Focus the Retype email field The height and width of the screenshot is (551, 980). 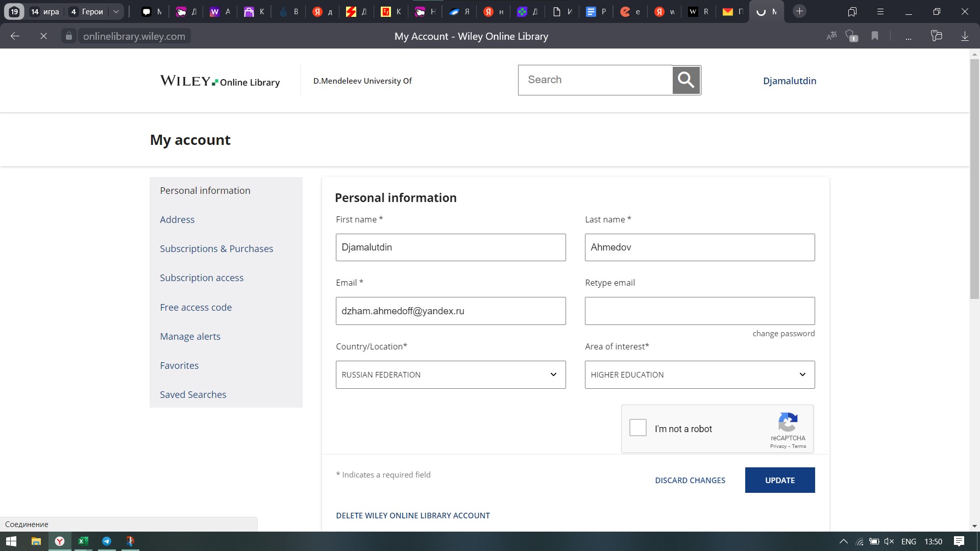pyautogui.click(x=700, y=311)
